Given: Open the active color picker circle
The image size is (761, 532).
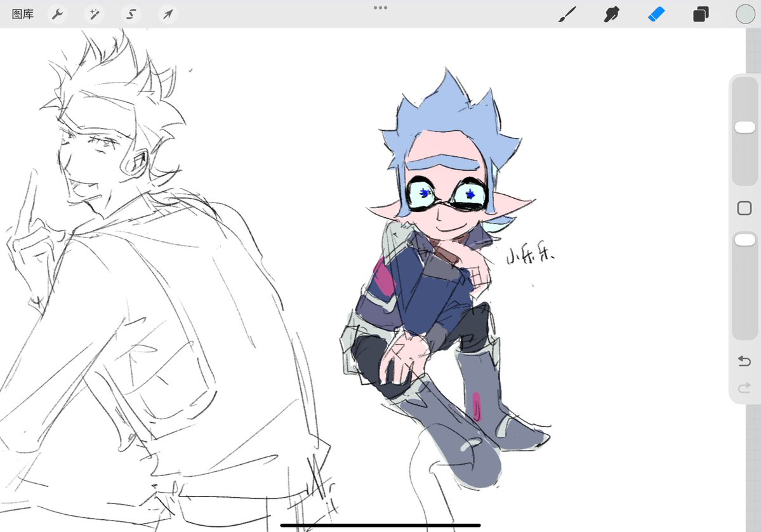Looking at the screenshot, I should tap(745, 14).
